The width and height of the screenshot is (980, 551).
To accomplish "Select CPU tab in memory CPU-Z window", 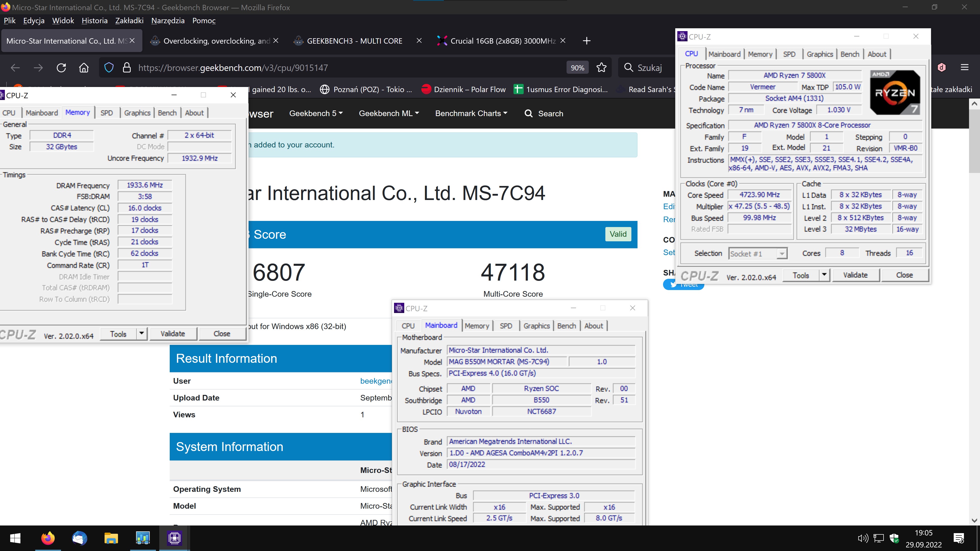I will tap(9, 112).
